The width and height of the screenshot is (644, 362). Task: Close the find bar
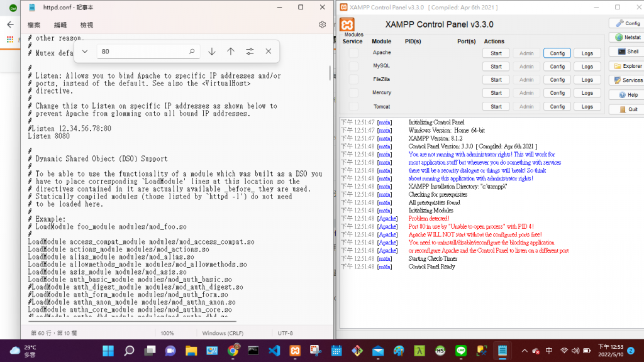coord(268,52)
